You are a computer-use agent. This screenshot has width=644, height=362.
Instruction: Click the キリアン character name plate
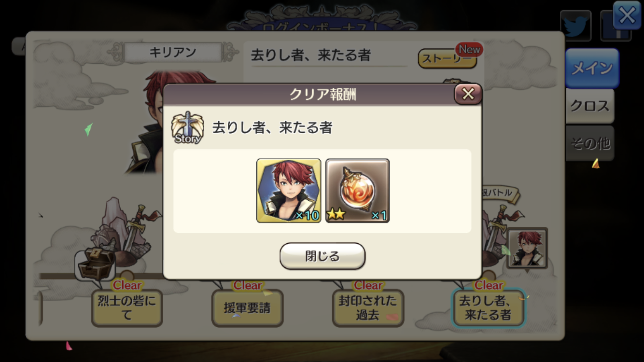pyautogui.click(x=173, y=52)
